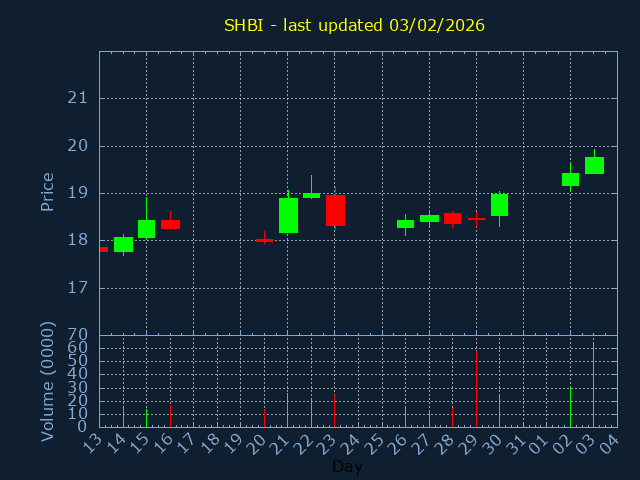Click the Price axis label
Image resolution: width=640 pixels, height=480 pixels.
(x=47, y=191)
